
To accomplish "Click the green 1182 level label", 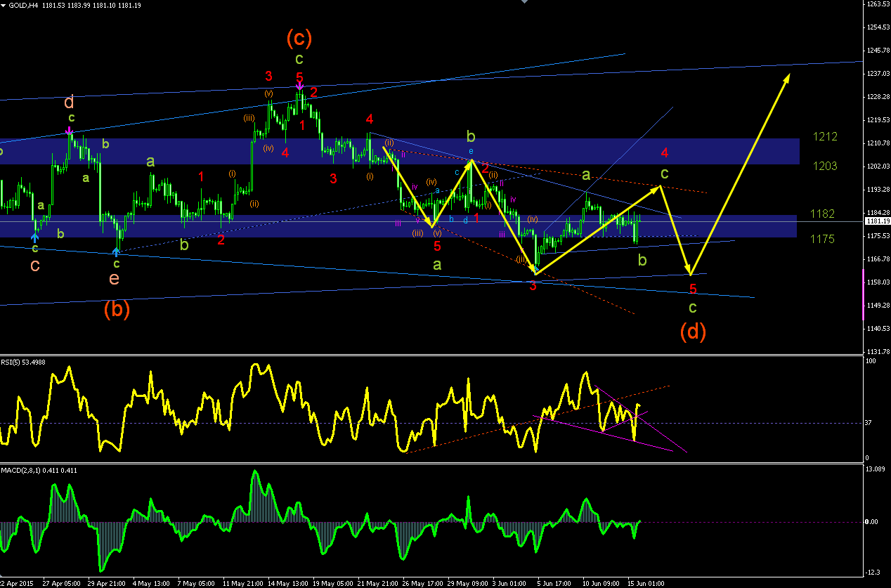I will point(822,214).
